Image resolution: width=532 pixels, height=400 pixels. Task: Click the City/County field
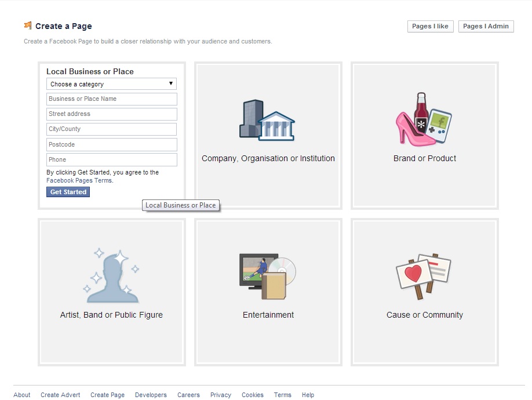[x=112, y=129]
